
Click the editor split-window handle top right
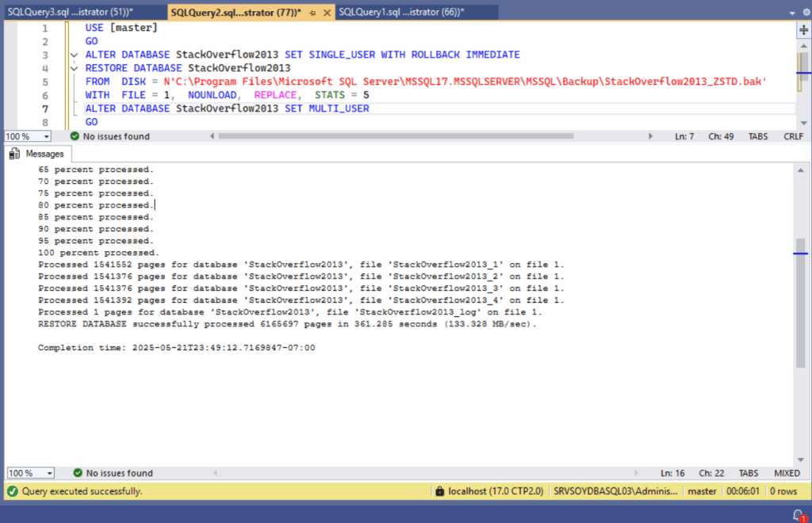(x=803, y=29)
